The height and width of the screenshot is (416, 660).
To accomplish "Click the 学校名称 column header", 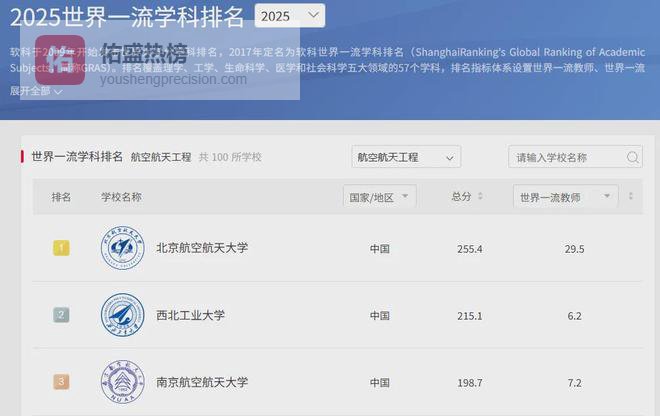I will tap(121, 197).
